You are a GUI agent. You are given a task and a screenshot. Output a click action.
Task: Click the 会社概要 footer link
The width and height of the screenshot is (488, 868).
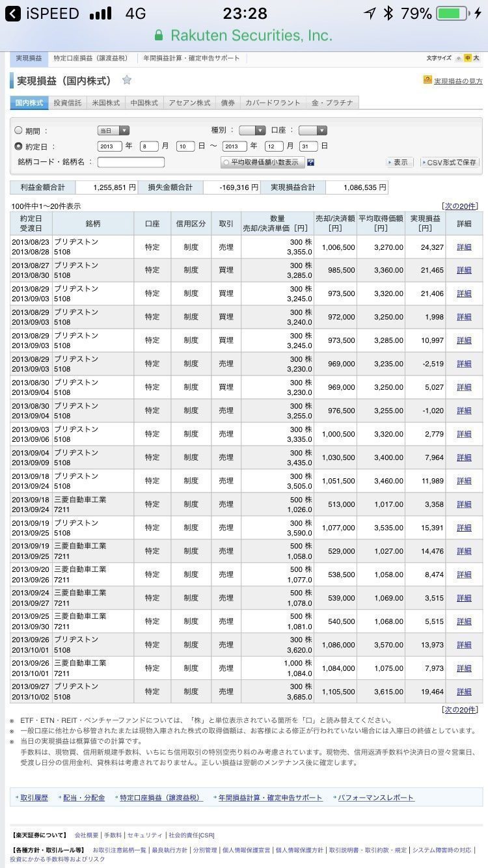[x=87, y=835]
